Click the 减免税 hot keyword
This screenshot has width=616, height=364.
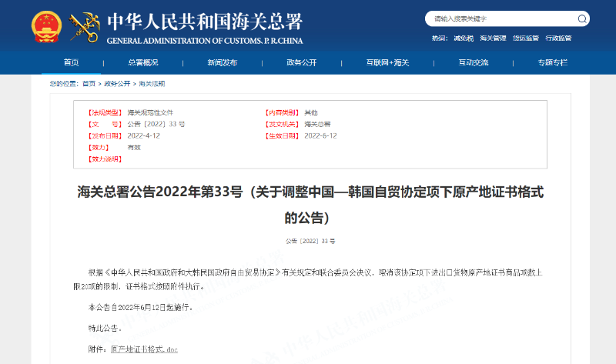(463, 38)
